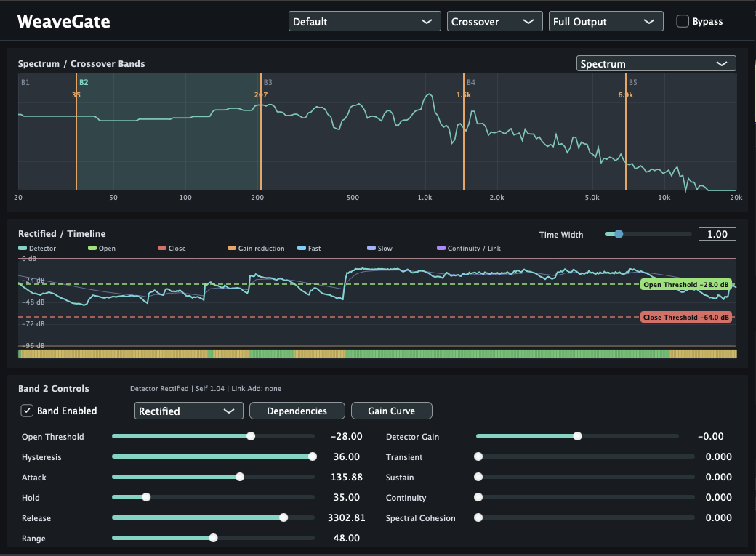Adjust the Time Width slider handle

coord(619,234)
